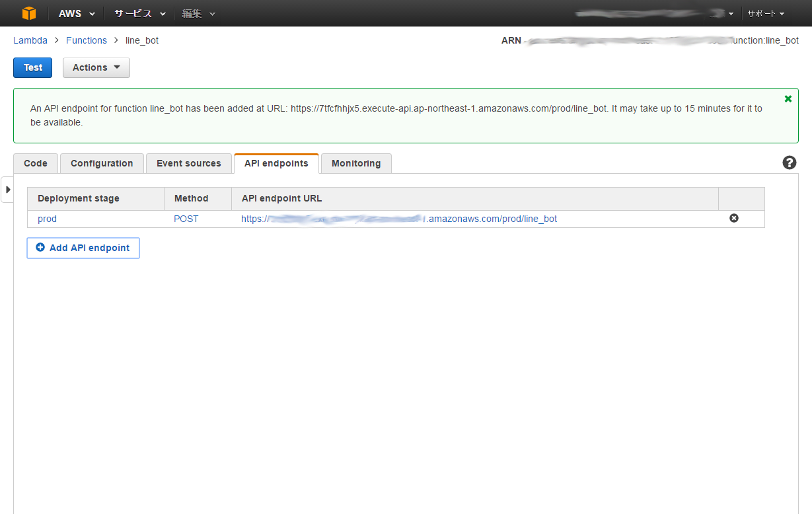
Task: Click the Lambda breadcrumb icon area
Action: 30,40
